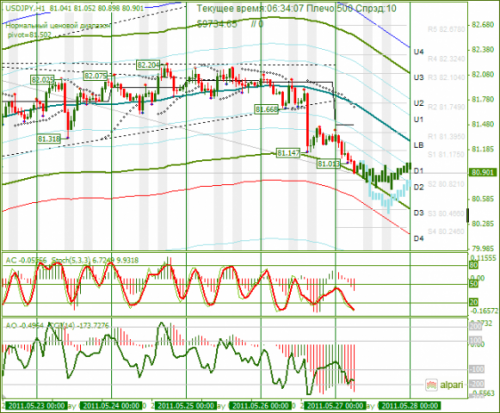Click the 2011.05.23 00:00 date marker

coord(36,406)
